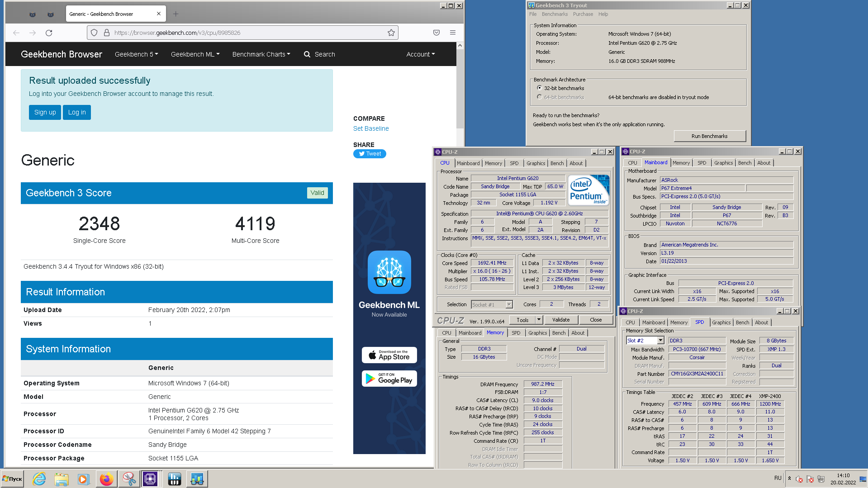Reload the Geekbench result page

tap(49, 33)
